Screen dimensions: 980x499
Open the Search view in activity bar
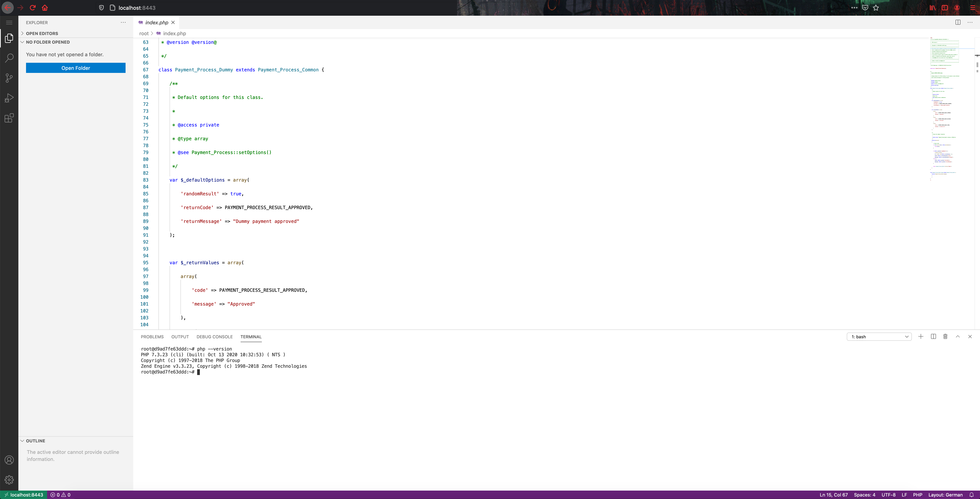pyautogui.click(x=9, y=58)
